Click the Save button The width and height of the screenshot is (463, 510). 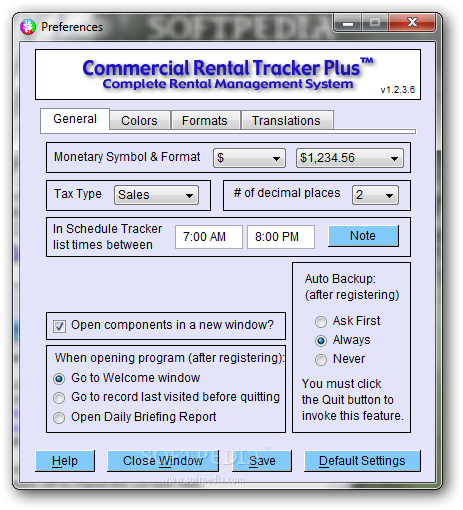pos(262,461)
